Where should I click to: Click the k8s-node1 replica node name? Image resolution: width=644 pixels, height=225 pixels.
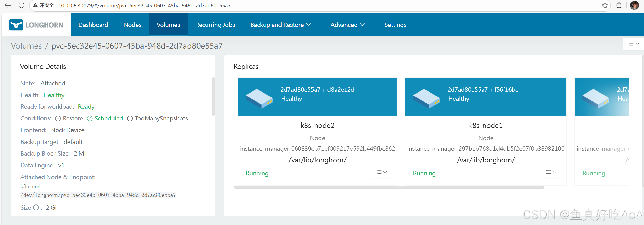(x=486, y=125)
